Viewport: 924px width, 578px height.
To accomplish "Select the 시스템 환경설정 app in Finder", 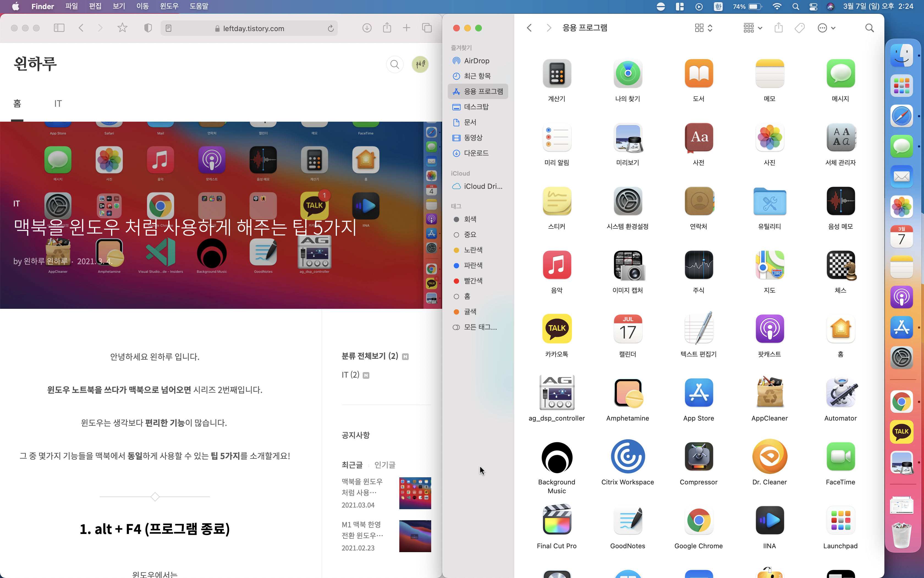I will click(628, 201).
